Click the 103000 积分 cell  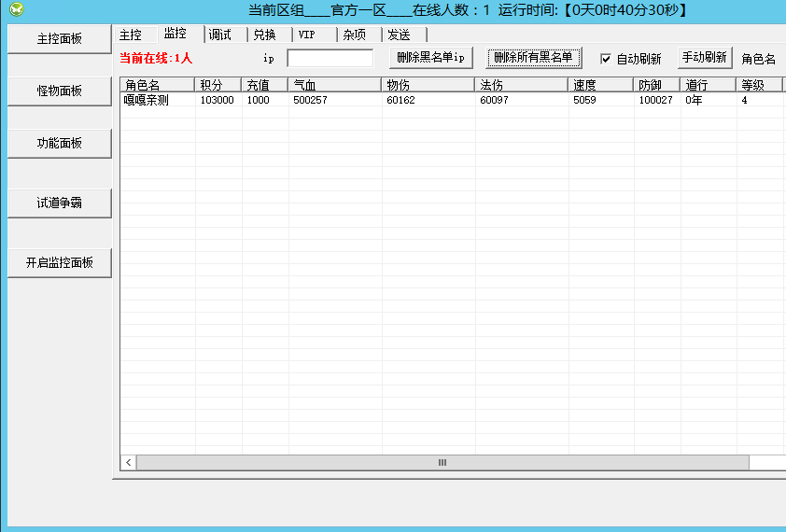tap(218, 100)
